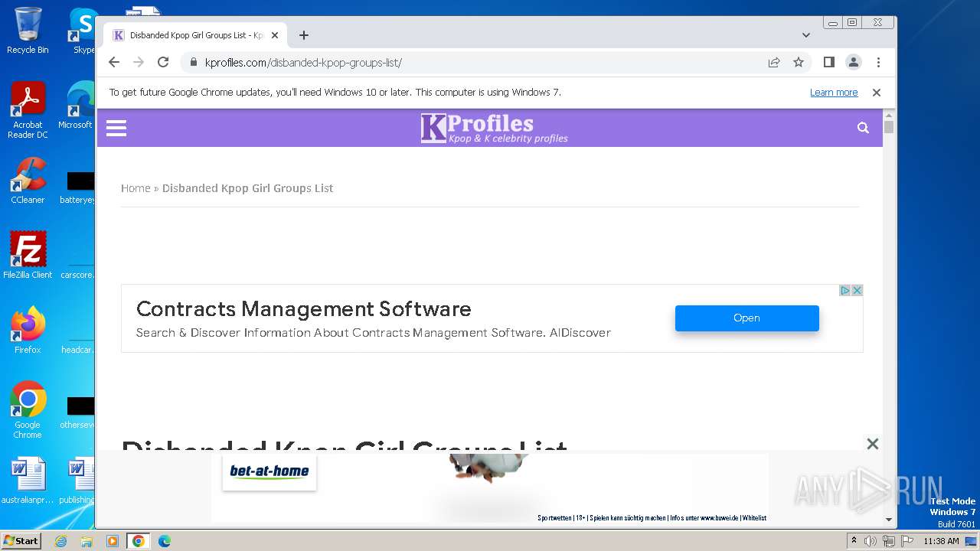Click the network tray icon
This screenshot has width=980, height=551.
888,541
